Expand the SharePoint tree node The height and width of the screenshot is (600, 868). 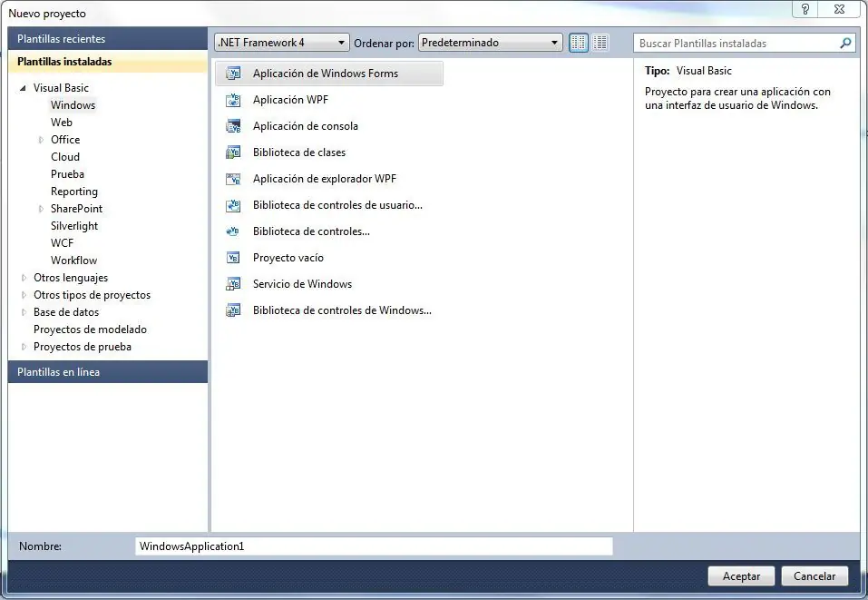point(41,209)
